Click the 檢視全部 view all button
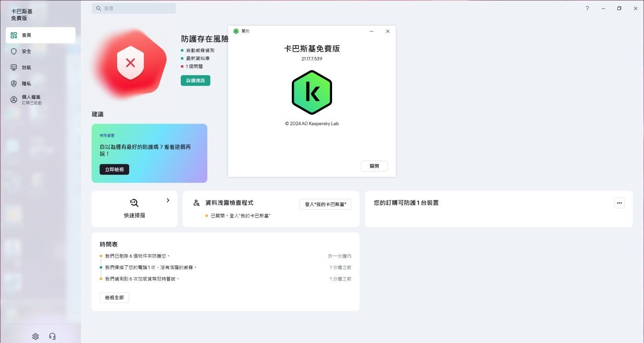644x343 pixels. click(x=114, y=298)
